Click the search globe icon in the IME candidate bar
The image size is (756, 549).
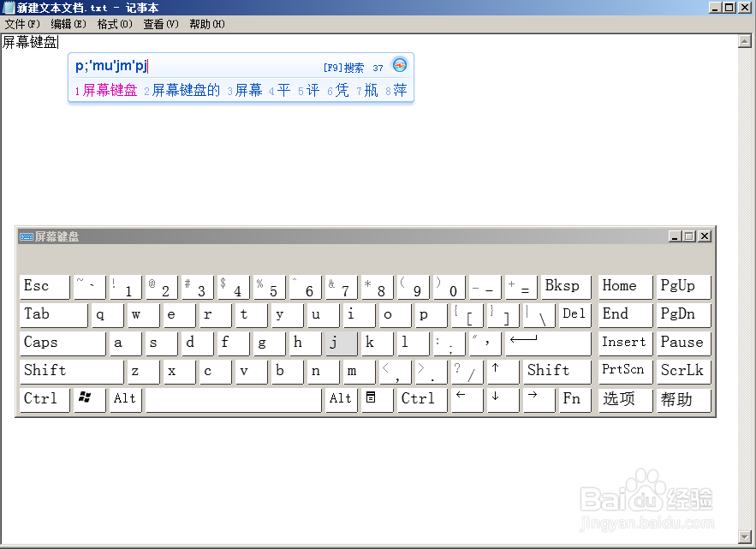pos(398,65)
